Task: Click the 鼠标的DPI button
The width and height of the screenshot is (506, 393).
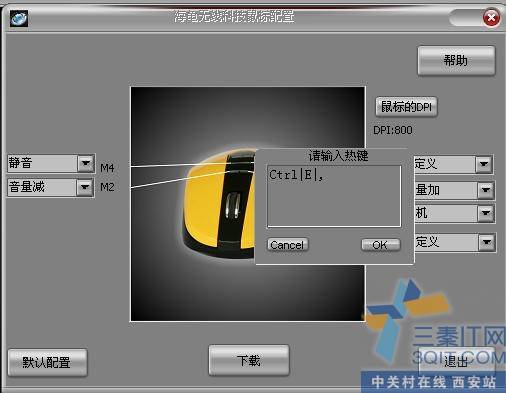Action: (406, 107)
